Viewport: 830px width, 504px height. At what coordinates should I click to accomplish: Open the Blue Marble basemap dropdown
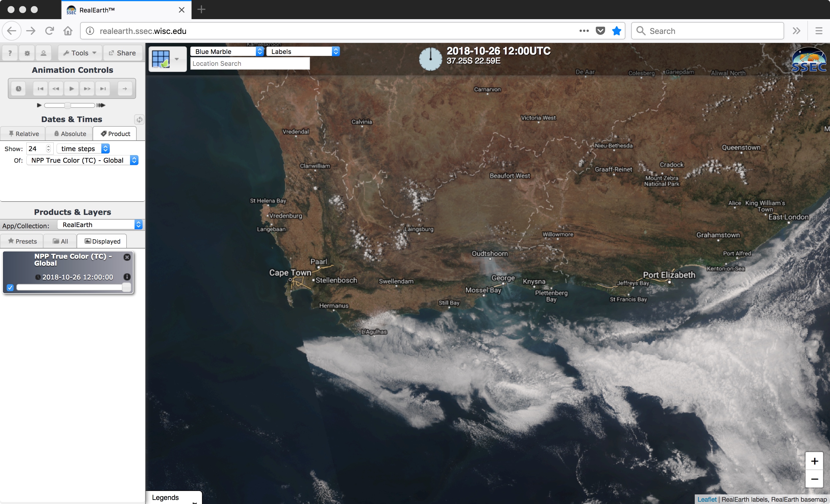tap(227, 52)
